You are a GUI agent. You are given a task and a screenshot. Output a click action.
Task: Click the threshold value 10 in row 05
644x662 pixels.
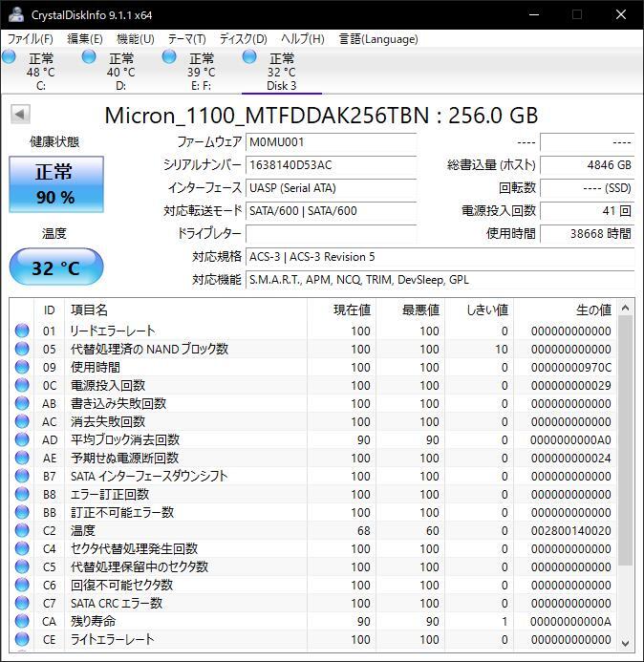coord(502,350)
